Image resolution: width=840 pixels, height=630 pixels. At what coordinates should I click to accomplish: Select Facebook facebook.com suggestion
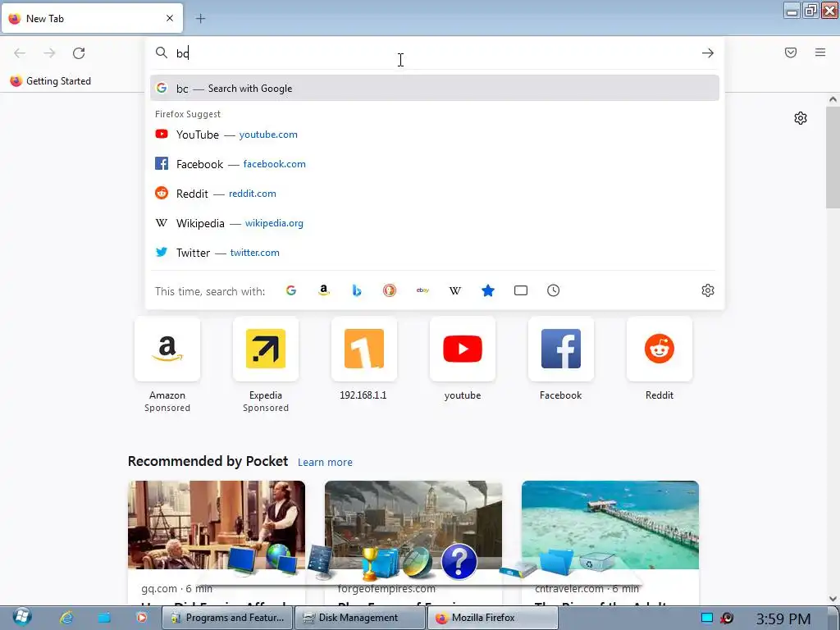click(435, 164)
